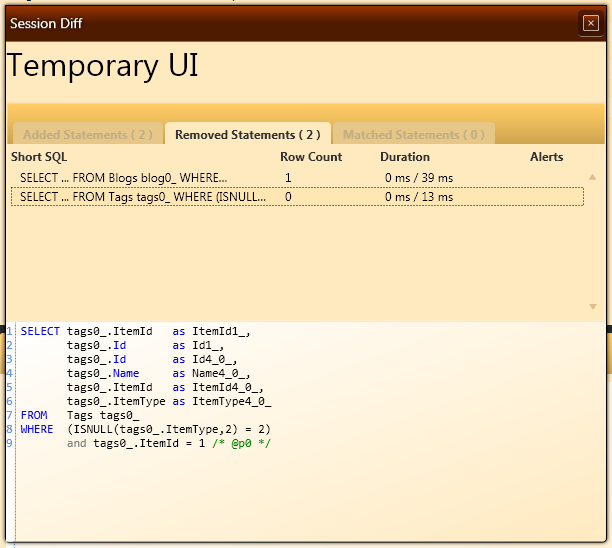Click the scroll up arrow in statements list
The width and height of the screenshot is (612, 548).
593,177
